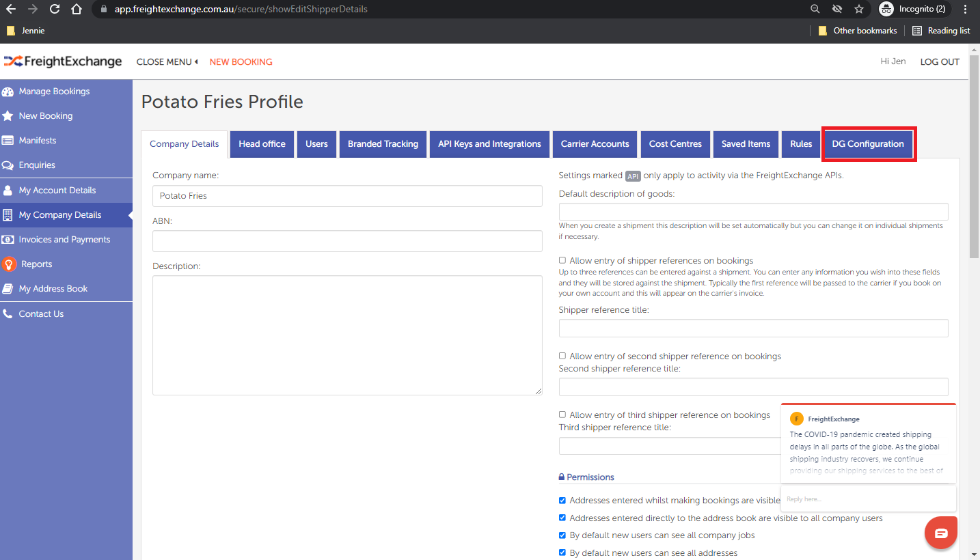This screenshot has width=980, height=560.
Task: Uncheck new users can see all addresses
Action: point(562,552)
